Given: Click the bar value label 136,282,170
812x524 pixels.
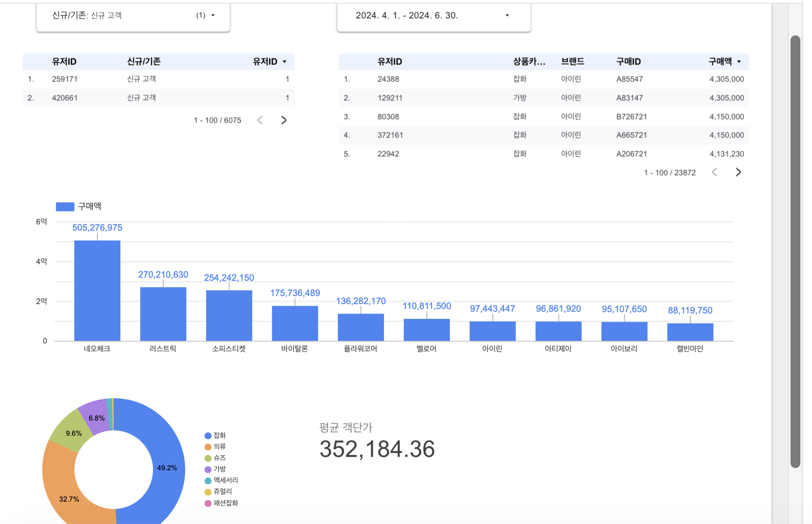Looking at the screenshot, I should coord(361,301).
